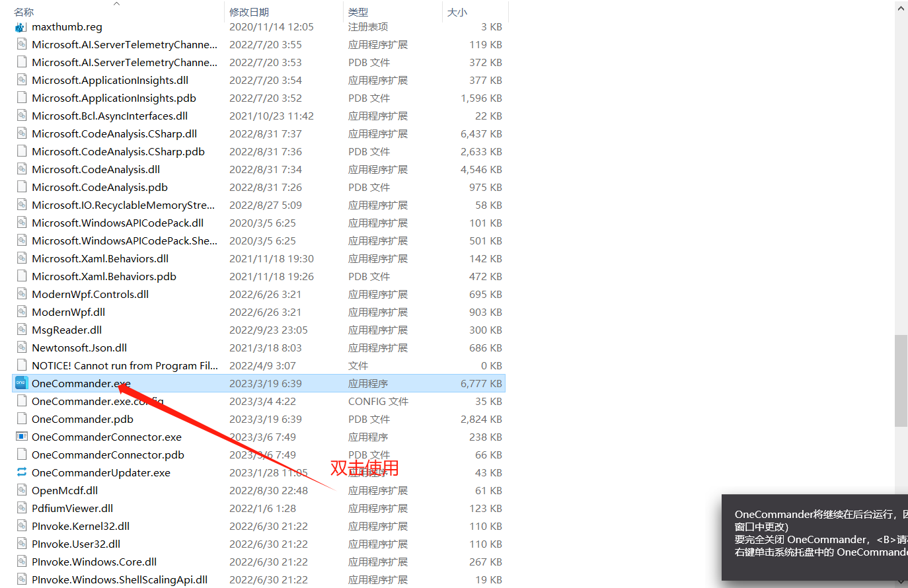Click date 2022/8/30 22:48 of OpenMcdf.dll

coord(268,490)
